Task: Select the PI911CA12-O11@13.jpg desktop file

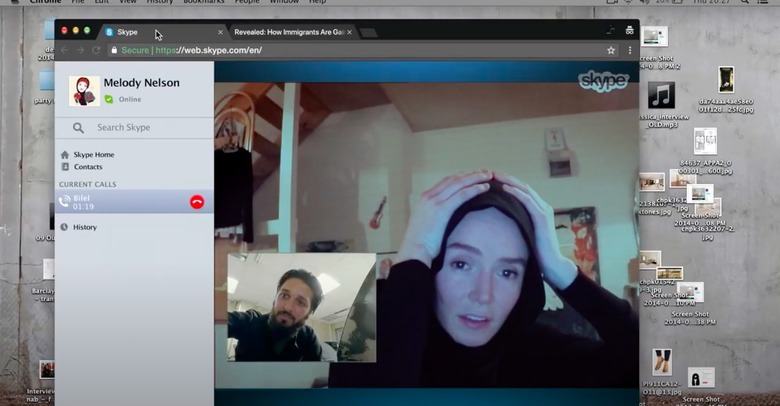Action: coord(662,362)
